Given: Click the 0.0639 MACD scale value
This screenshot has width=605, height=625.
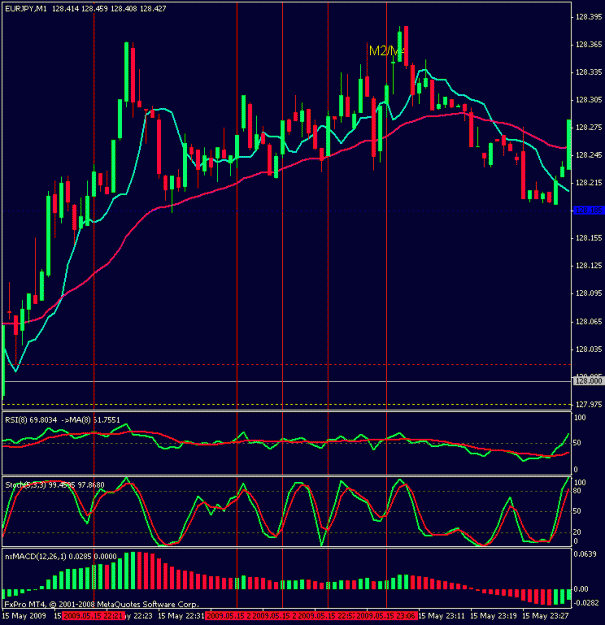Looking at the screenshot, I should coord(585,554).
